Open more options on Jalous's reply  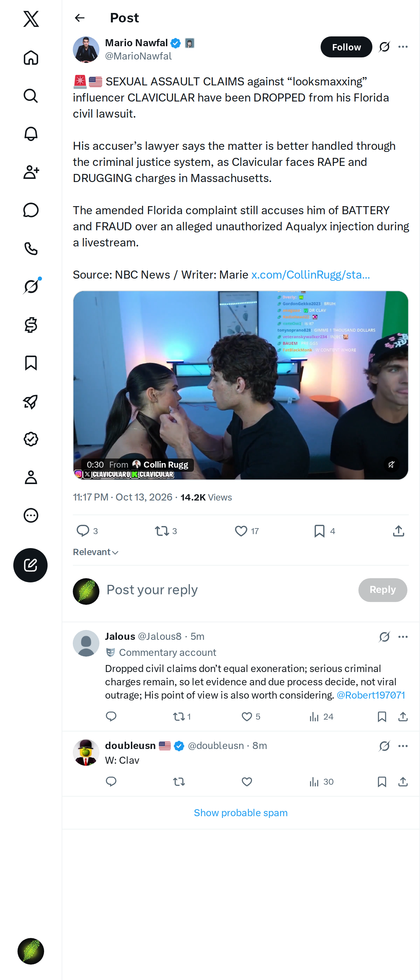pyautogui.click(x=403, y=637)
